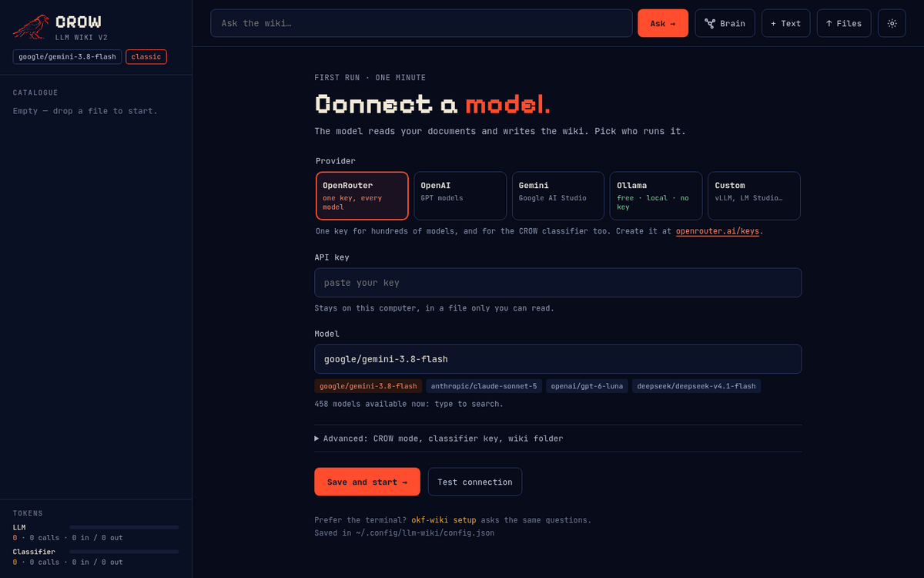Choose the anthropic/claude-sonnet-5 model chip
Image resolution: width=924 pixels, height=578 pixels.
click(484, 386)
